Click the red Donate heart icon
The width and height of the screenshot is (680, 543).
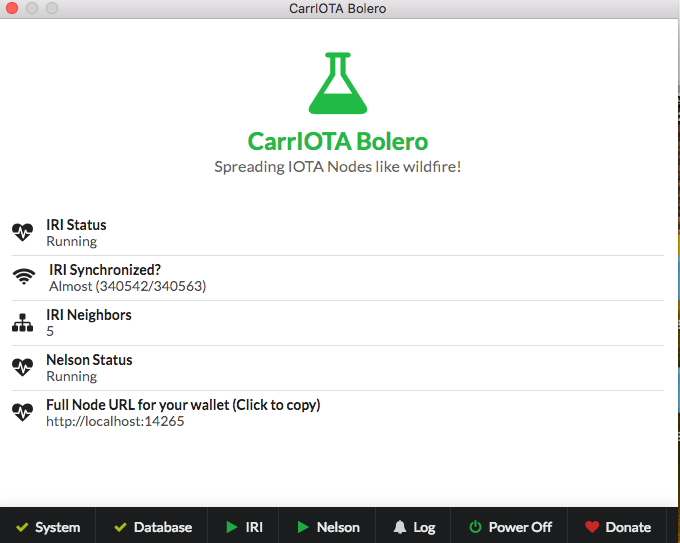pyautogui.click(x=592, y=527)
